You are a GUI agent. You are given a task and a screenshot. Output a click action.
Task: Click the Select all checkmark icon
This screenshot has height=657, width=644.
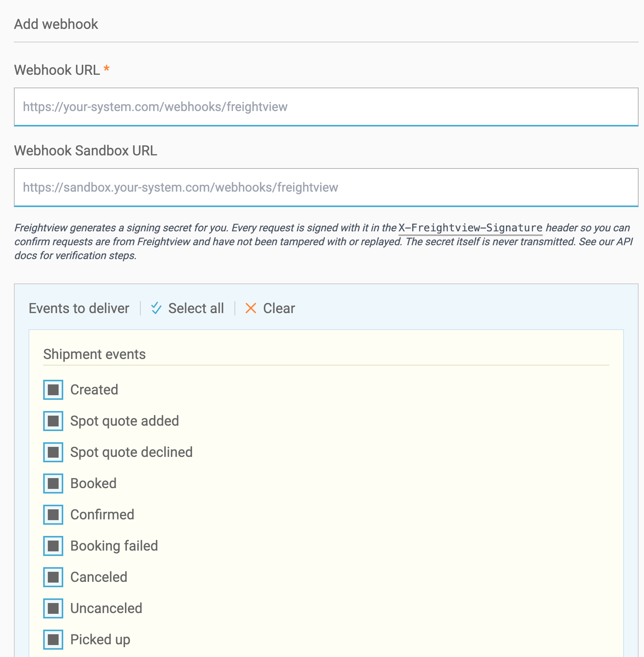tap(156, 308)
